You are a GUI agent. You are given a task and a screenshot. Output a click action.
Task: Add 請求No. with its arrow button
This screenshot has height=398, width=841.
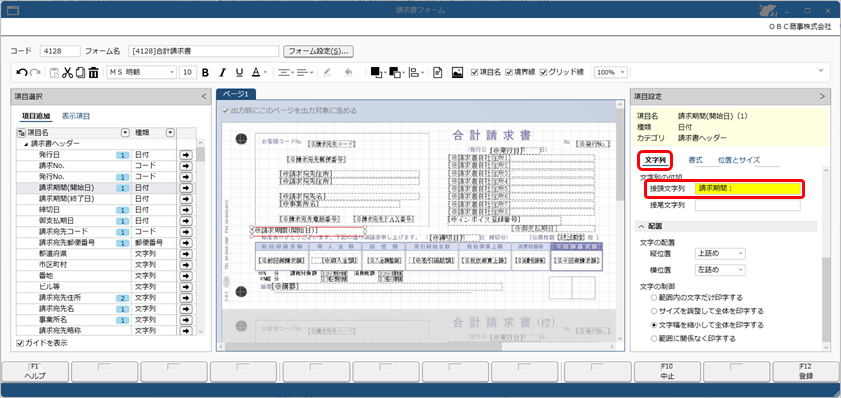click(x=186, y=166)
